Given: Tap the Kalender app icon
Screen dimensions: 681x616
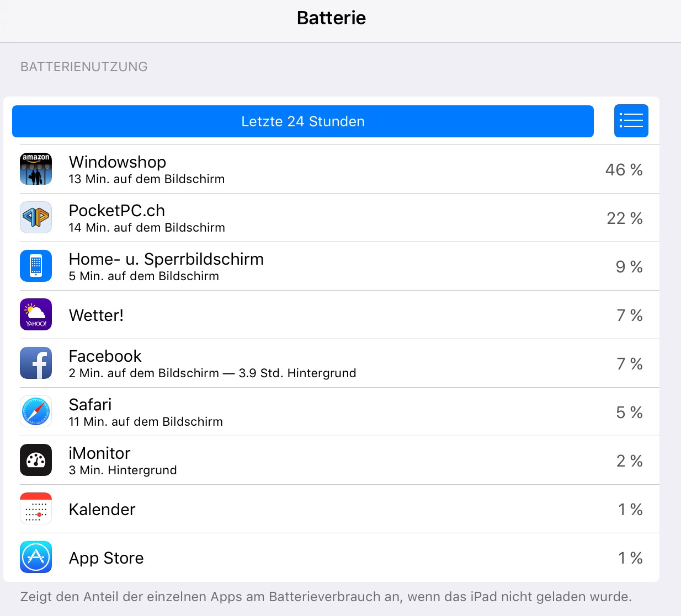Looking at the screenshot, I should pyautogui.click(x=36, y=508).
